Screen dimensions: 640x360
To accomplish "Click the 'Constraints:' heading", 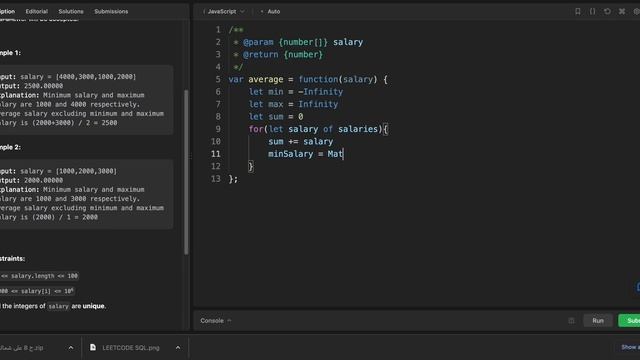I will tap(12, 258).
